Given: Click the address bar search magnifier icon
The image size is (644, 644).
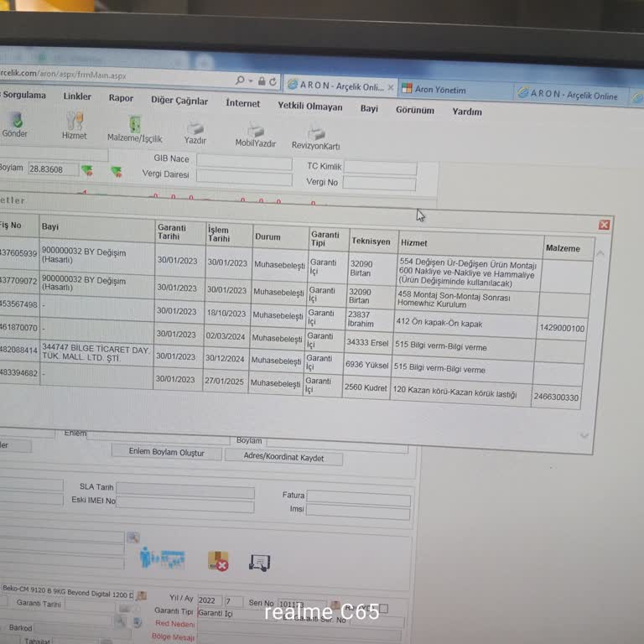Looking at the screenshot, I should coord(241,80).
